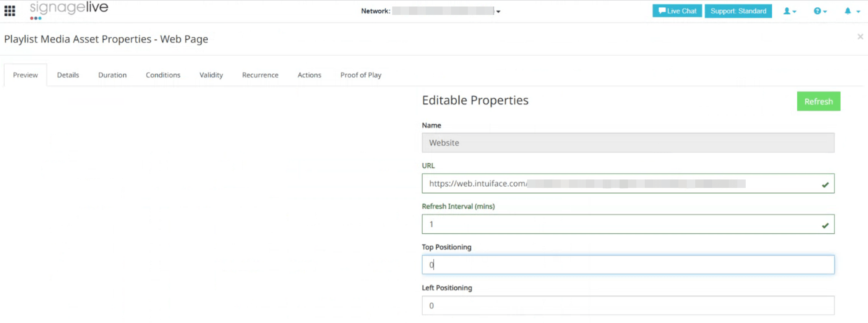View the Proof of Play tab
This screenshot has height=323, width=868.
pos(361,75)
